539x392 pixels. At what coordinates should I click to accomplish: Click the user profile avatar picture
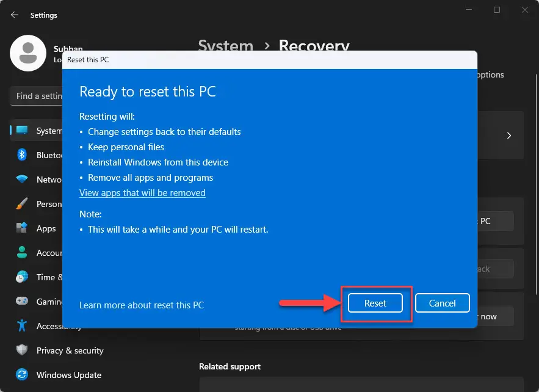[x=28, y=53]
